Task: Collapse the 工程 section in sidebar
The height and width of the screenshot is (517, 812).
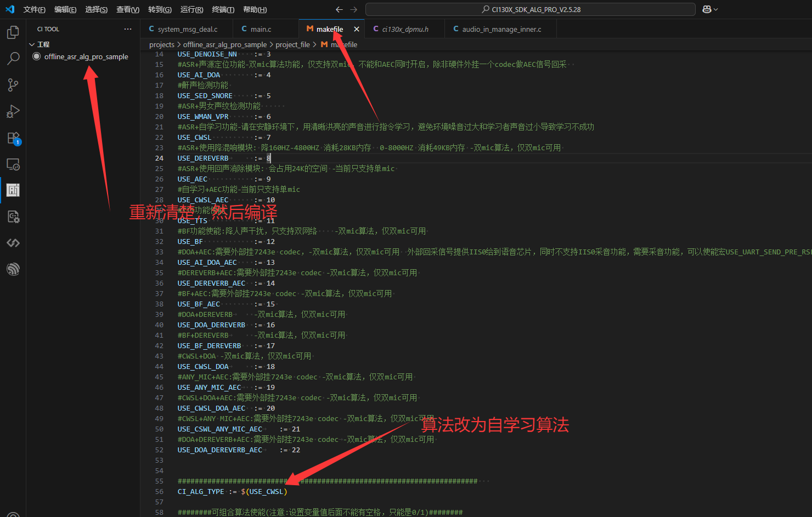Action: (x=32, y=44)
